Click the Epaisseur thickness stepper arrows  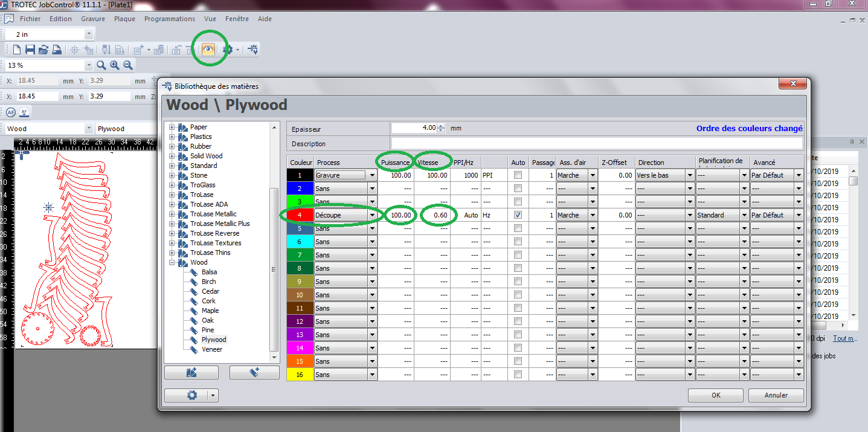(441, 128)
